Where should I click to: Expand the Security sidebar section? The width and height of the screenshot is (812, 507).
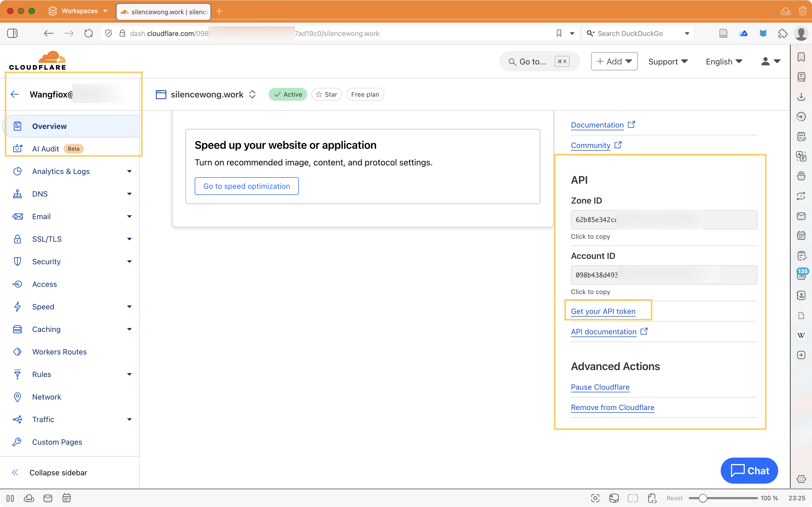(129, 262)
